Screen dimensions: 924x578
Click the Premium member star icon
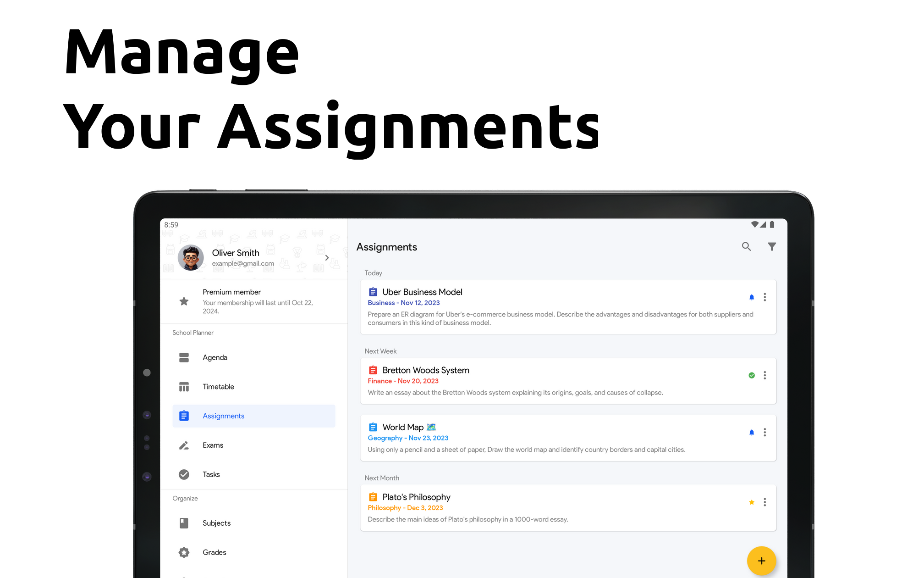[184, 301]
